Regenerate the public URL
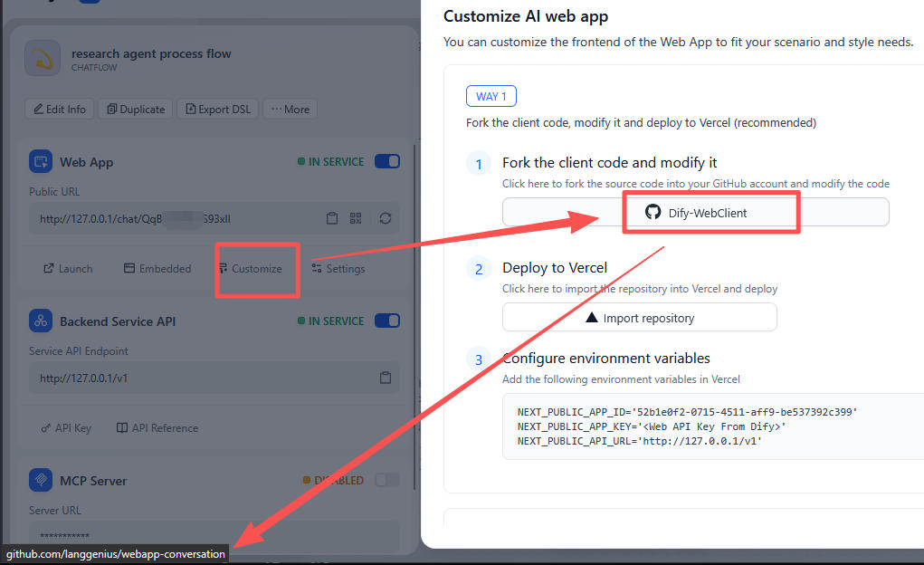This screenshot has height=565, width=924. [x=386, y=218]
